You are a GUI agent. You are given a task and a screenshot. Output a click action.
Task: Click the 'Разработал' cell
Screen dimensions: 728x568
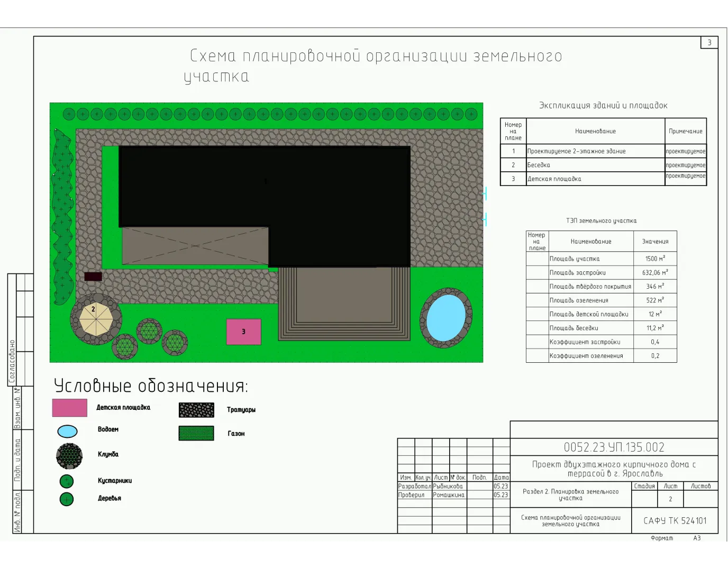415,487
